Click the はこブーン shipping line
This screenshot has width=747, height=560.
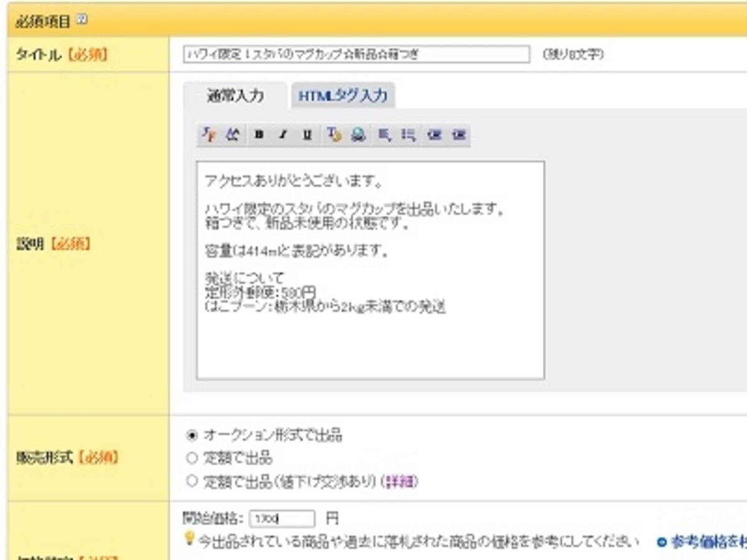pos(325,307)
